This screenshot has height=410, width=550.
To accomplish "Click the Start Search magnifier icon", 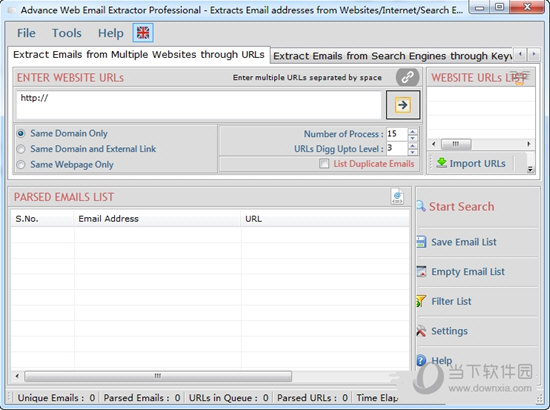I will [421, 206].
